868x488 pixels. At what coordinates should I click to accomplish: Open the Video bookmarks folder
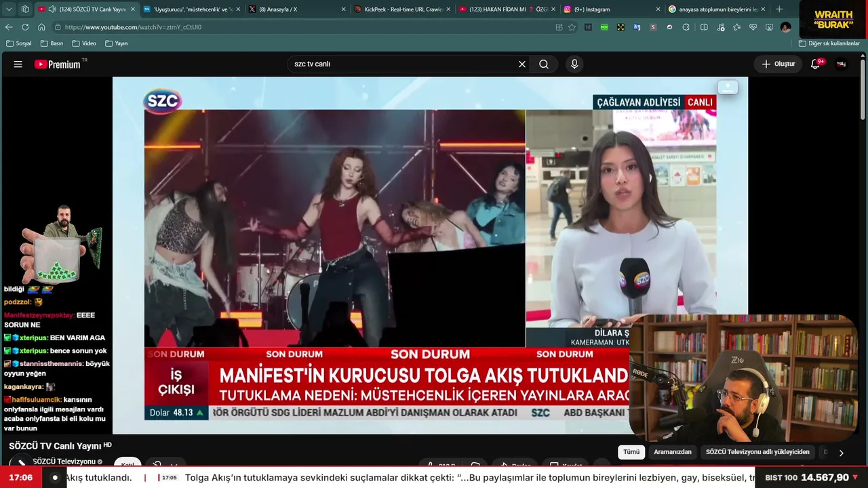(x=84, y=43)
